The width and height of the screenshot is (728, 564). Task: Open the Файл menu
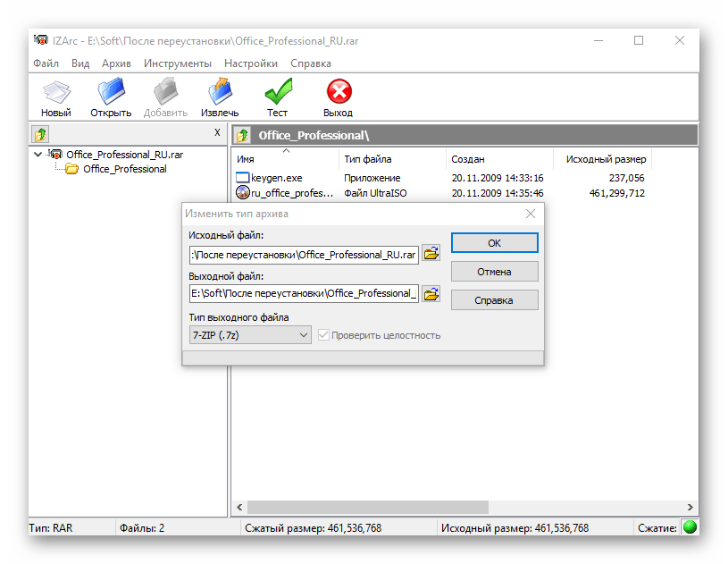pyautogui.click(x=46, y=63)
